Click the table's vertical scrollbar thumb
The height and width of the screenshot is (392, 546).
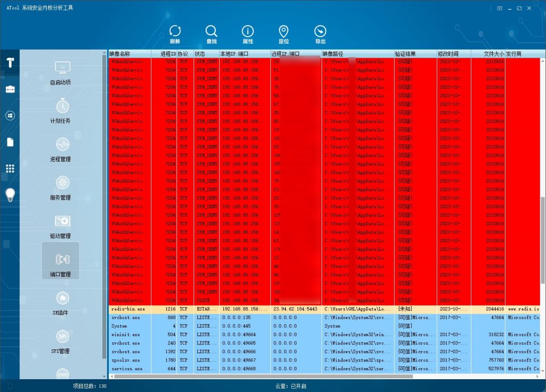pyautogui.click(x=542, y=240)
